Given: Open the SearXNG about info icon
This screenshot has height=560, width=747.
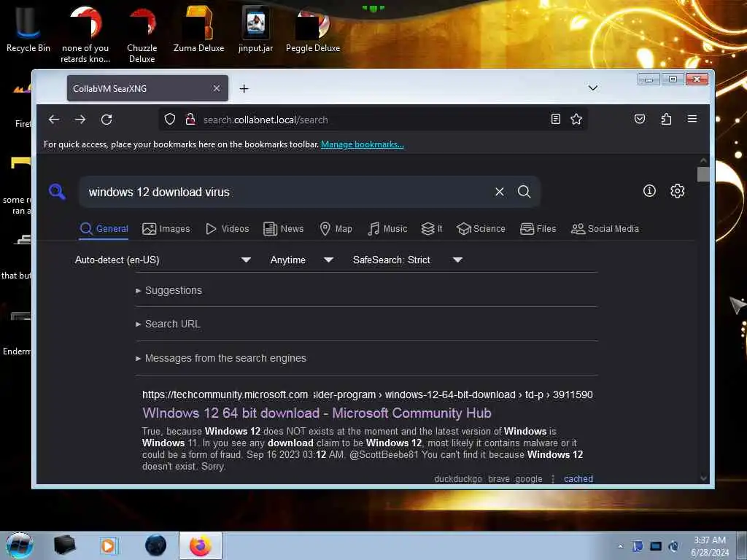Looking at the screenshot, I should pyautogui.click(x=649, y=191).
